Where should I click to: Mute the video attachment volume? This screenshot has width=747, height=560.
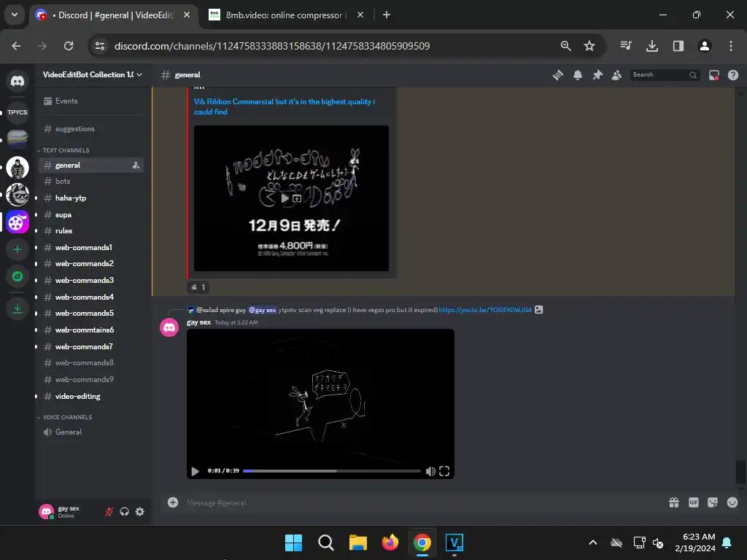(430, 472)
